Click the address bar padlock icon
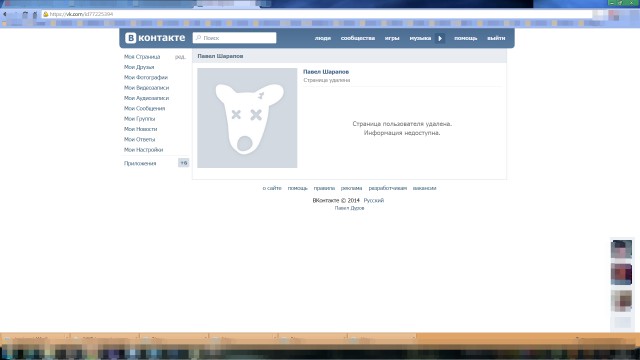640x360 pixels. [46, 14]
